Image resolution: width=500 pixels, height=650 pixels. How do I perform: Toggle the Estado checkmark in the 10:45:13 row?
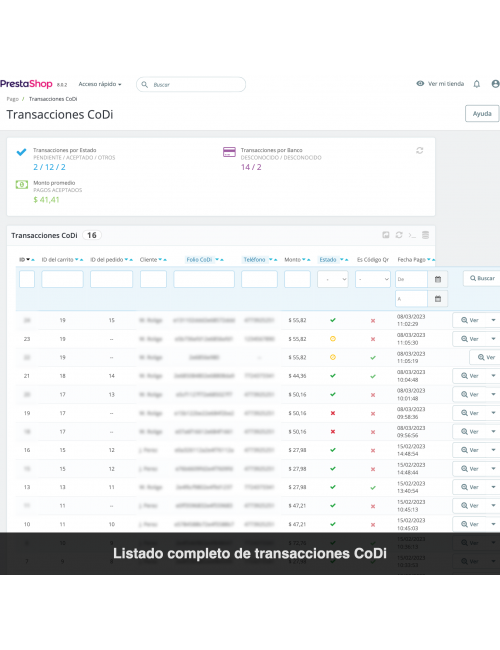pos(333,506)
